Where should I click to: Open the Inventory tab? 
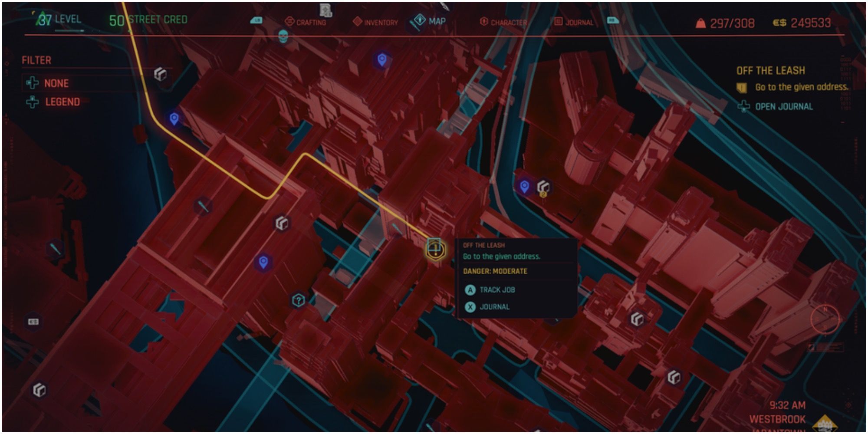point(375,22)
